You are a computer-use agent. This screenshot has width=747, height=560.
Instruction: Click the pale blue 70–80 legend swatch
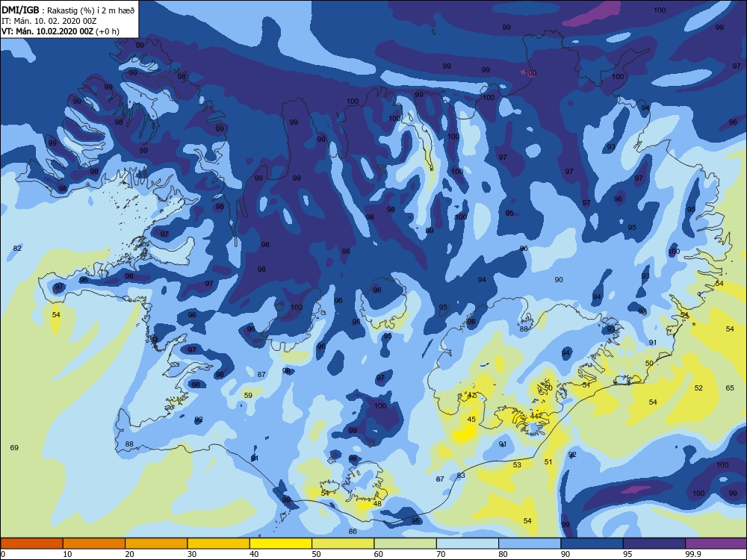[468, 544]
